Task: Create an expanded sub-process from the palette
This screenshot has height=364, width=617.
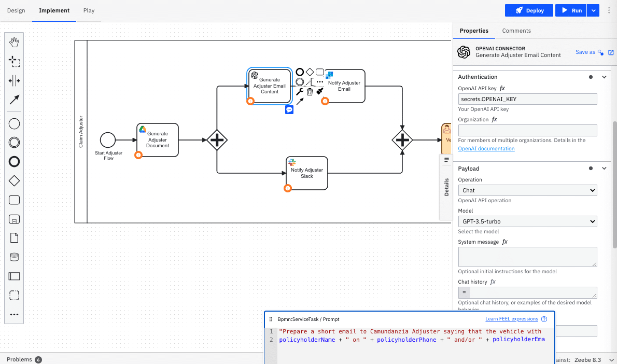Action: (x=14, y=219)
